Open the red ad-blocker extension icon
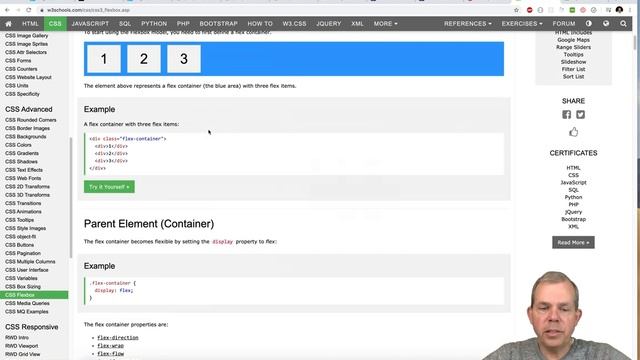 (529, 10)
